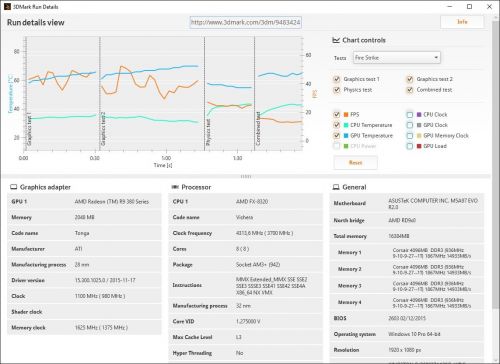
Task: Uncheck the Physics test checkbox
Action: click(336, 90)
